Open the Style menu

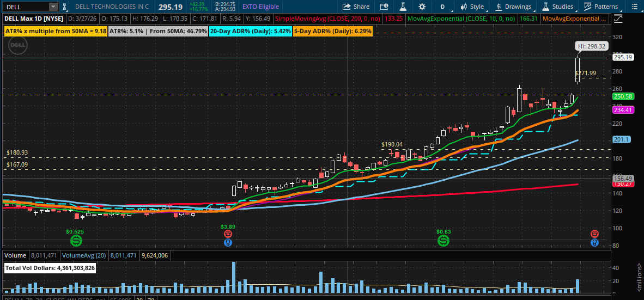472,7
